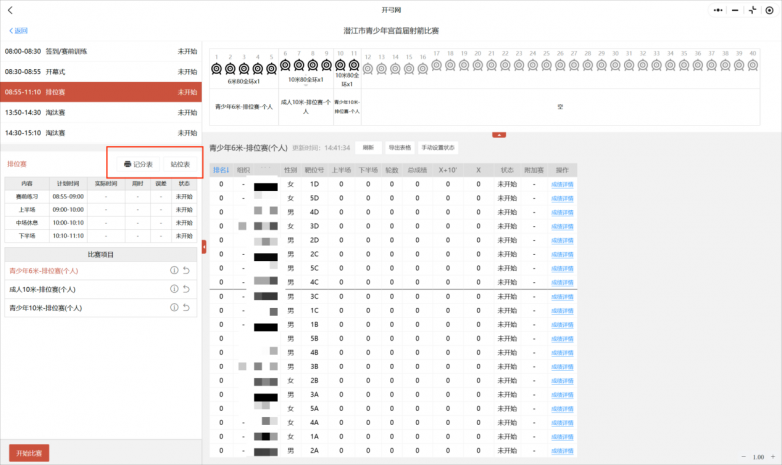Screen dimensions: 782x465
Task: Click target icon number 1 in lane row
Action: pyautogui.click(x=216, y=68)
